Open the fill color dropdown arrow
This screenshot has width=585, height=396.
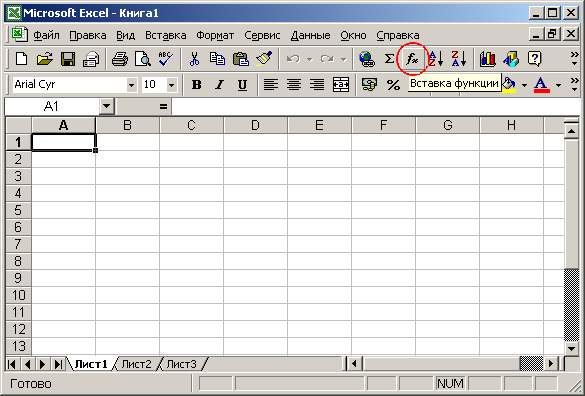524,85
